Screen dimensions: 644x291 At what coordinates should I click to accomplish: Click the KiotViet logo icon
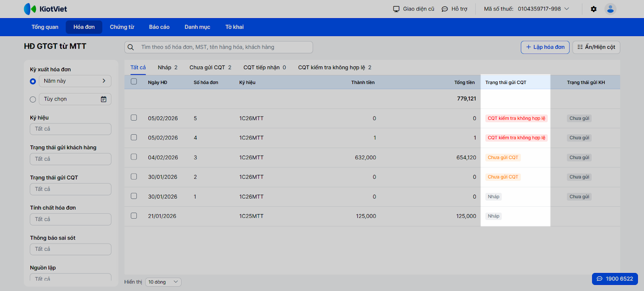pyautogui.click(x=30, y=9)
